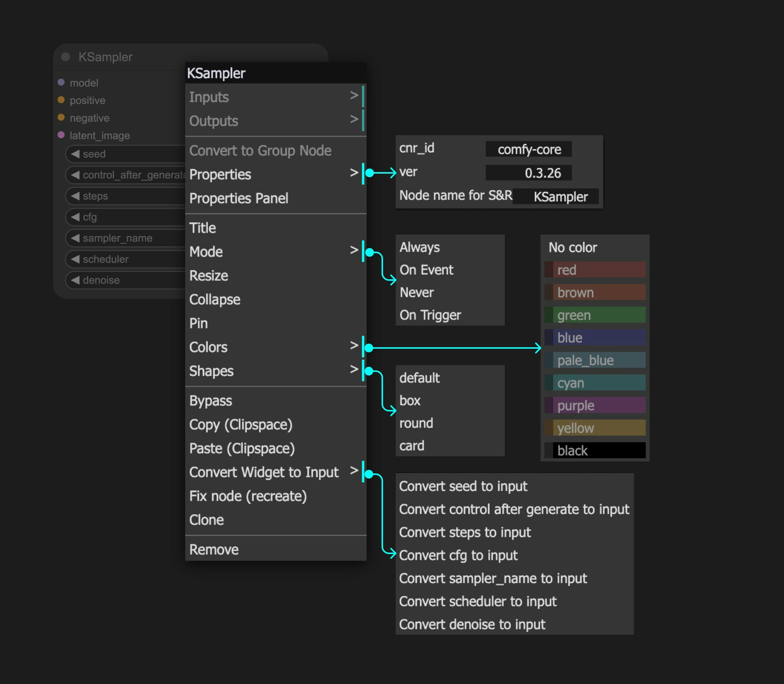Screen dimensions: 784x684
Task: Choose Bypass from the context menu
Action: pos(210,400)
